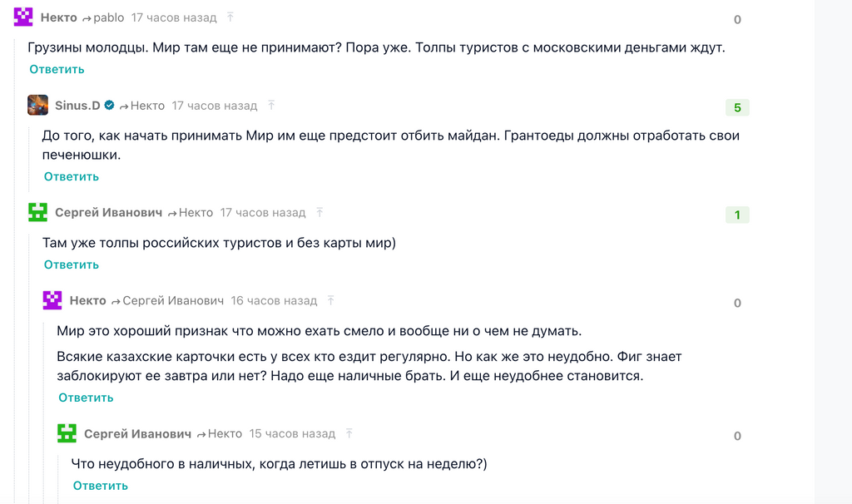Click Ответить under Sinus.D's comment
This screenshot has height=504, width=852.
(x=70, y=176)
